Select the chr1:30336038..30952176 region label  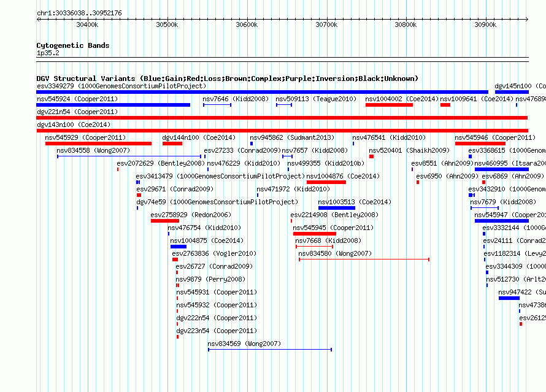point(79,13)
